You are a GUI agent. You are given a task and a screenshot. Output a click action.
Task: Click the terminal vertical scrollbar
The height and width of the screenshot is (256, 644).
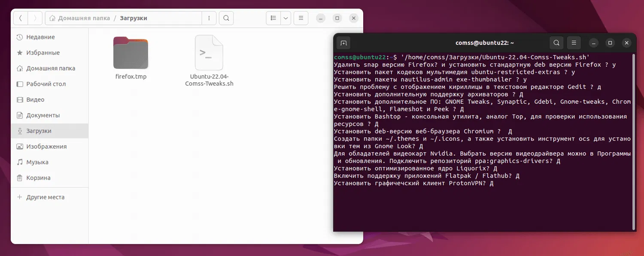coord(634,142)
